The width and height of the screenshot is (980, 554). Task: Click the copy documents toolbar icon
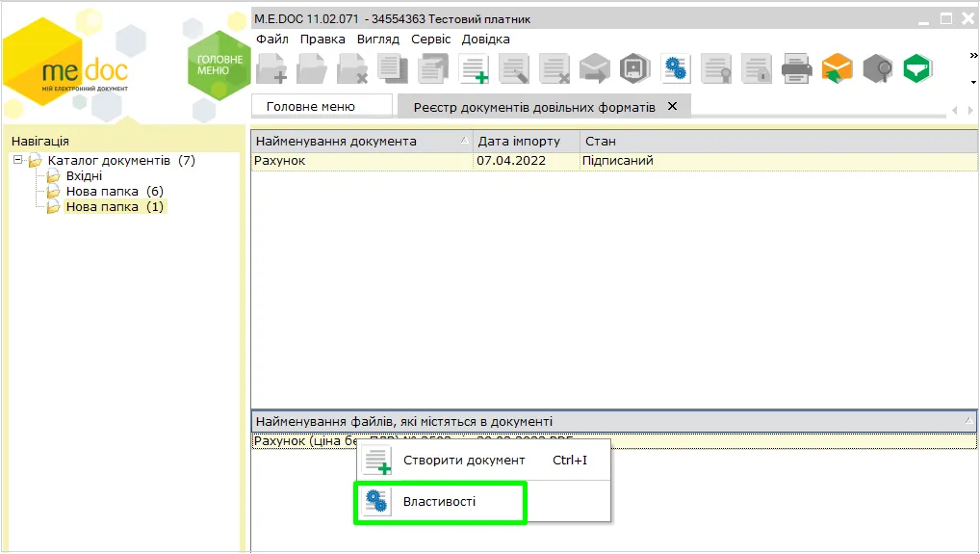[x=393, y=68]
